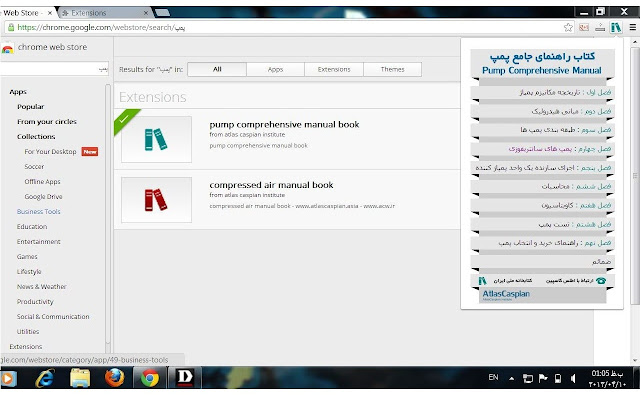The image size is (640, 400).
Task: Show hidden tray icons arrow
Action: coord(511,378)
